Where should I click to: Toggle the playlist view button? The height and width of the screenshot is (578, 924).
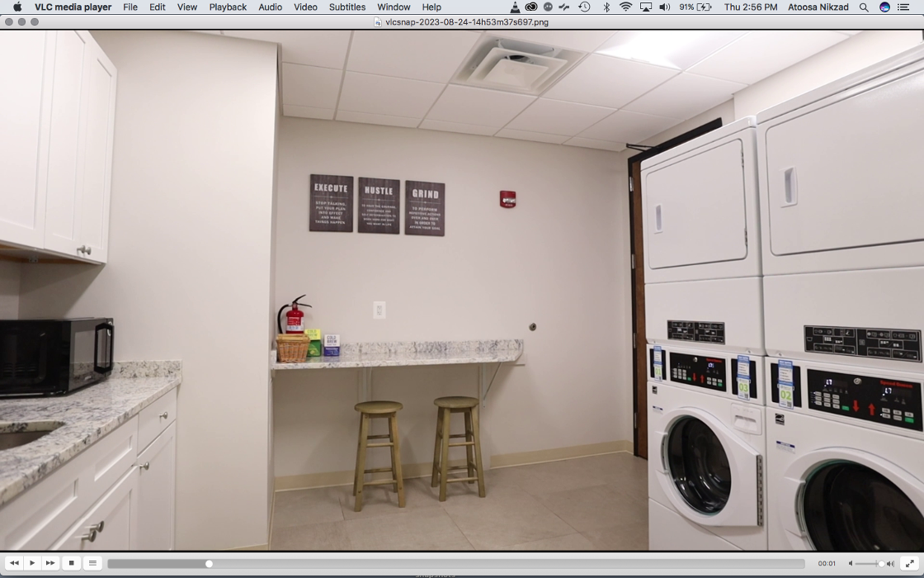[92, 563]
